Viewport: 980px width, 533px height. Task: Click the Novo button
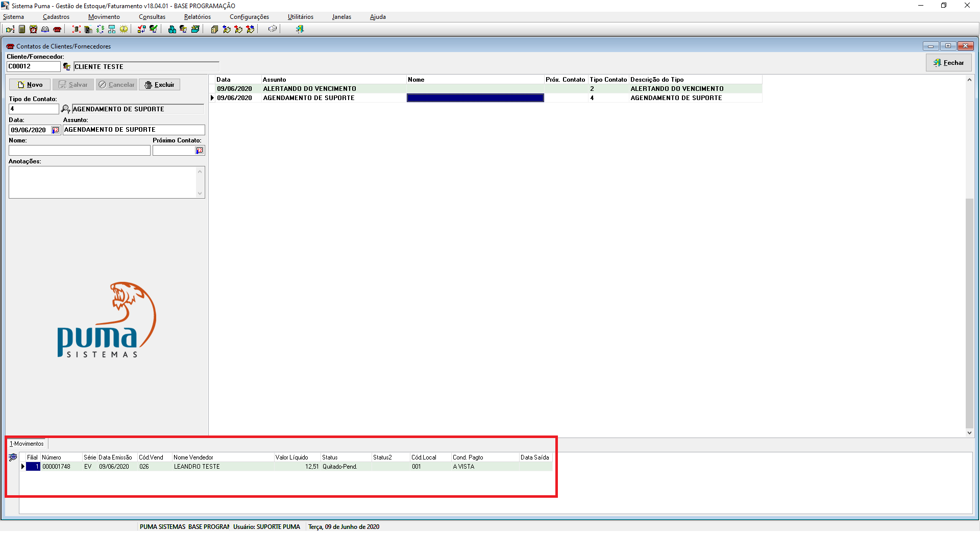[x=30, y=85]
